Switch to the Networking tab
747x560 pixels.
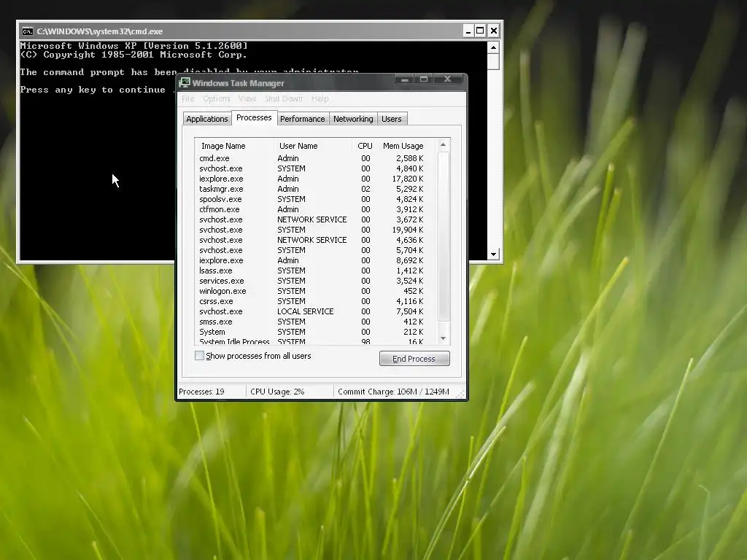point(353,119)
